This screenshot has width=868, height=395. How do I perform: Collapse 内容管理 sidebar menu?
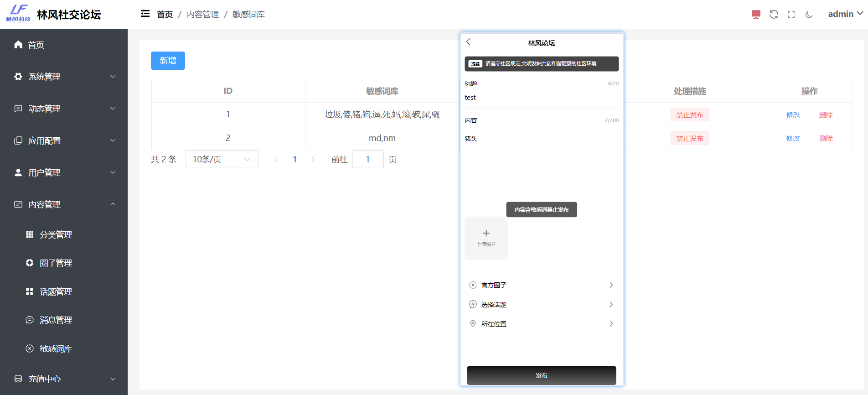click(x=64, y=204)
